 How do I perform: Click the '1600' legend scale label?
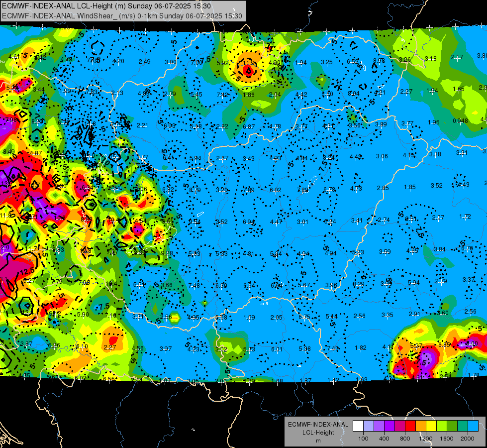tap(447, 439)
